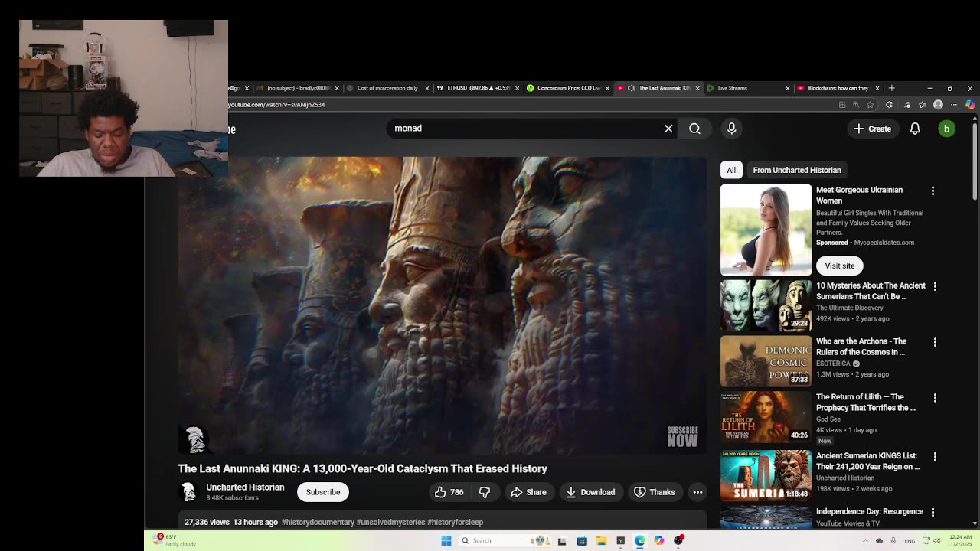Click the #historydocumentary hashtag
The height and width of the screenshot is (551, 980).
tap(318, 522)
